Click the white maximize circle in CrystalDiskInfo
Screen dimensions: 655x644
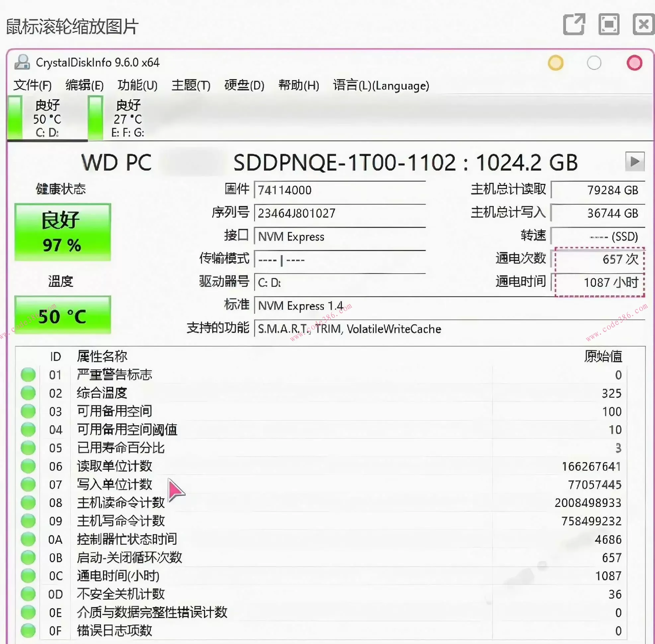594,63
